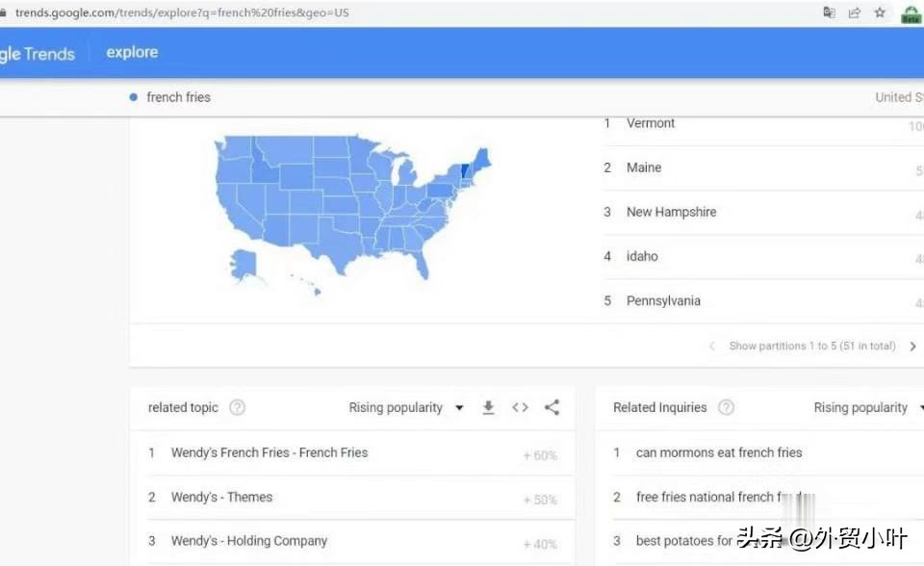Go to next page of region partitions
The height and width of the screenshot is (566, 924).
[x=912, y=347]
